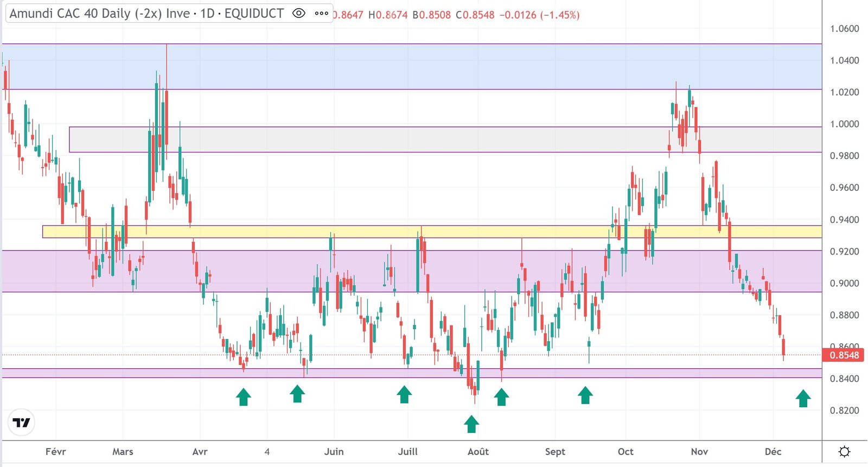
Task: Click the 1.0200 price axis label
Action: [844, 92]
